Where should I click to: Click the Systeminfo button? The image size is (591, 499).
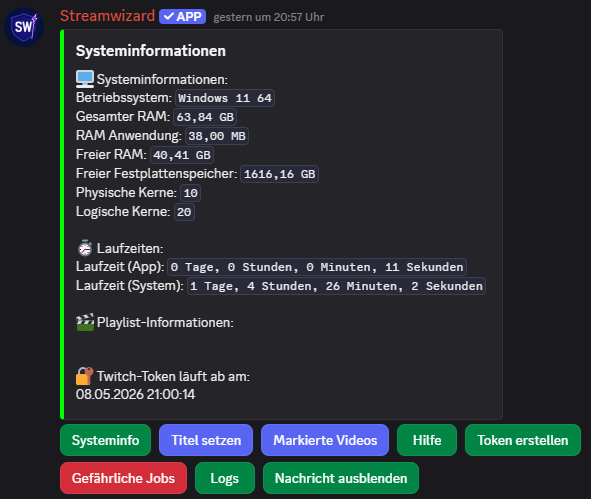105,440
